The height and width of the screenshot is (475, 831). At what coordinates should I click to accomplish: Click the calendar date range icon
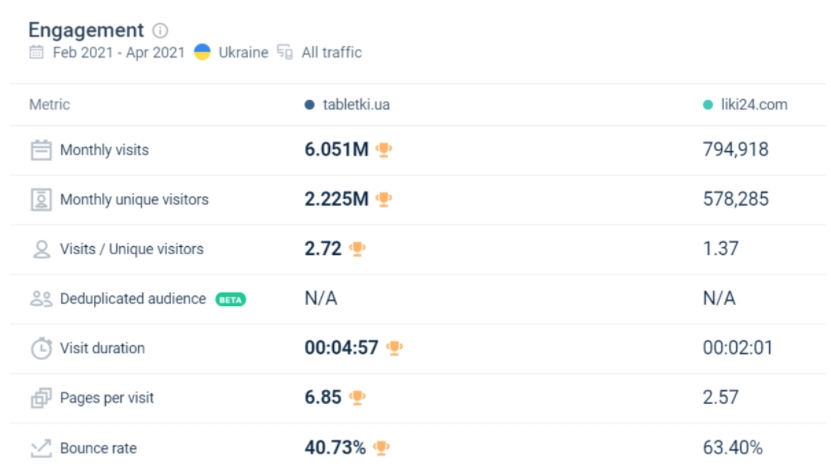[x=37, y=53]
